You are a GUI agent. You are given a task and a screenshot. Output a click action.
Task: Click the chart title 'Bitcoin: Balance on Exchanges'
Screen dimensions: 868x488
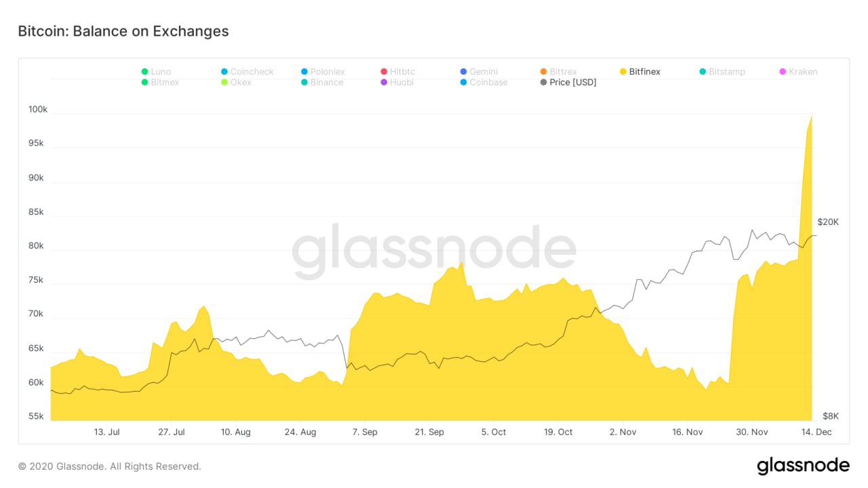[x=123, y=31]
